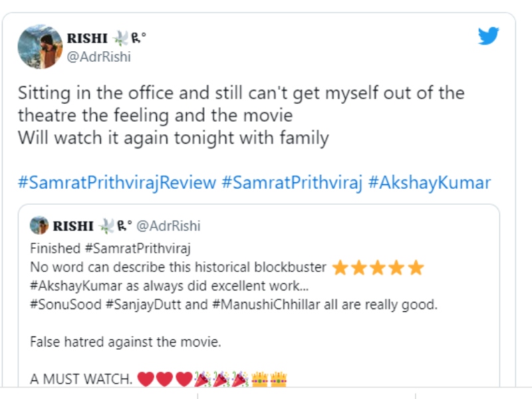Click the five gold stars rating
Screen dimensions: 532x399
coord(378,268)
